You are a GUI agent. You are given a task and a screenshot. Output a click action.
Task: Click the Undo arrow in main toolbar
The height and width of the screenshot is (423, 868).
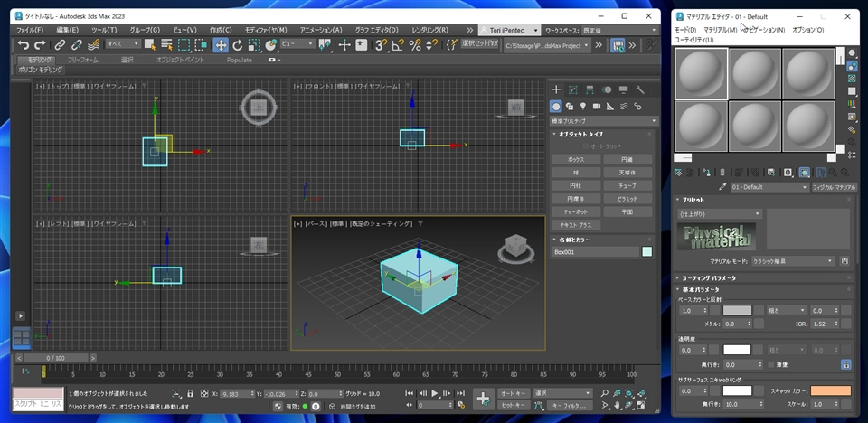pyautogui.click(x=24, y=45)
